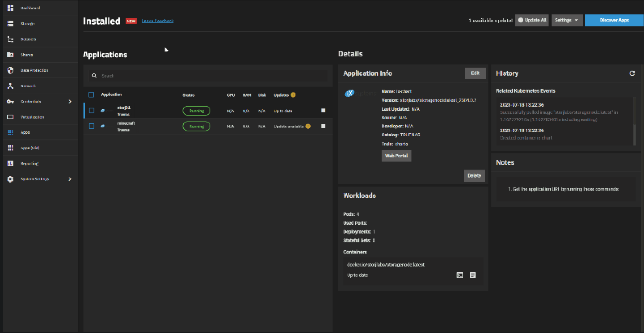This screenshot has height=333, width=644.
Task: Open the Apps (old) grid icon
Action: coord(11,148)
